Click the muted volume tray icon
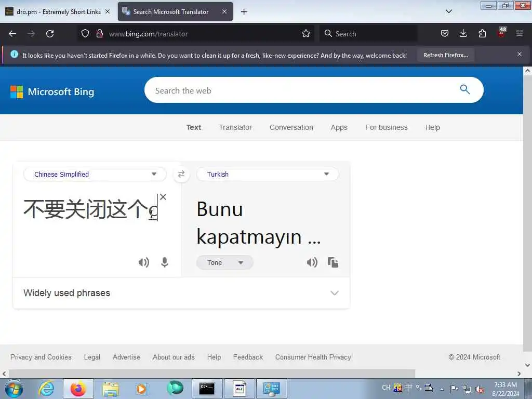 (480, 389)
